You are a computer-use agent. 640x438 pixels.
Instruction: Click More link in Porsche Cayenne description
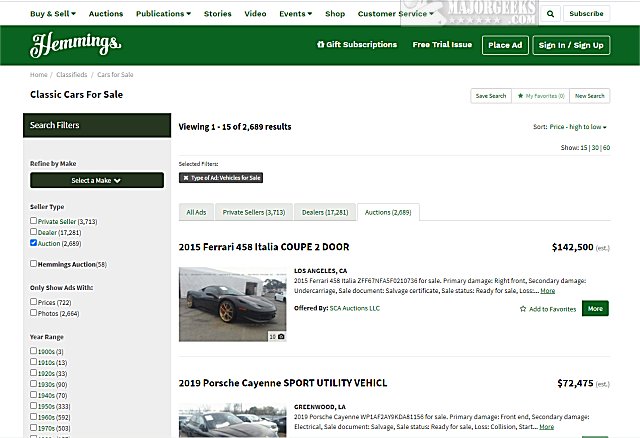(547, 427)
